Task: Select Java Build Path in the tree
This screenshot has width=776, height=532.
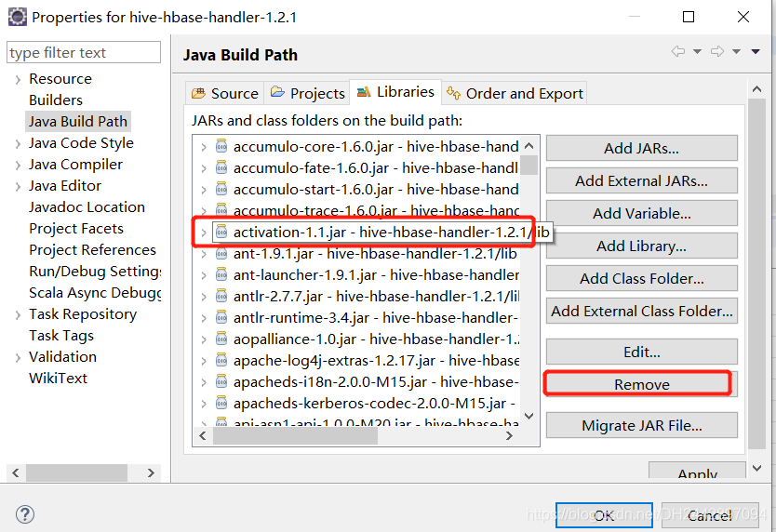Action: pyautogui.click(x=78, y=121)
